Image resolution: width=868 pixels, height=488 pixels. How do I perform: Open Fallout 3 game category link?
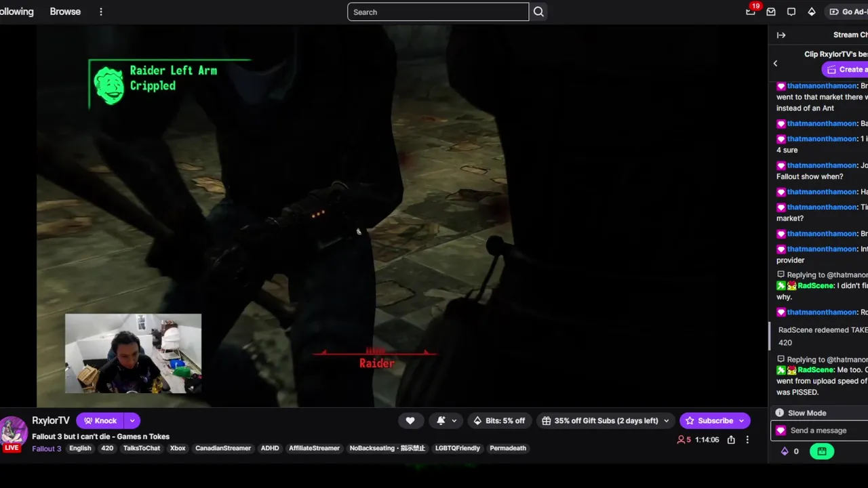point(47,448)
